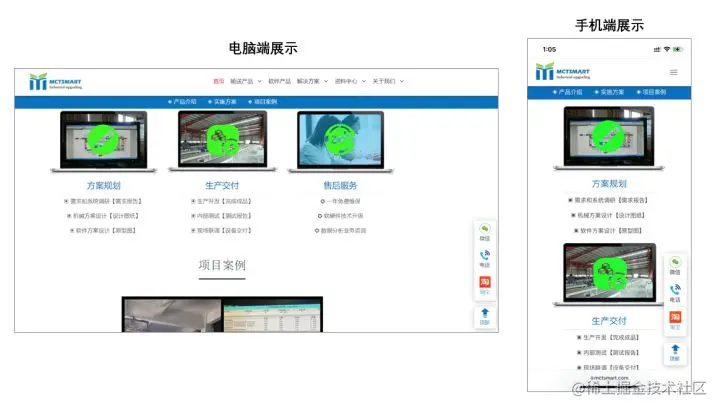Click the Wi-Fi icon in phone status bar
This screenshot has height=410, width=720.
(x=667, y=49)
